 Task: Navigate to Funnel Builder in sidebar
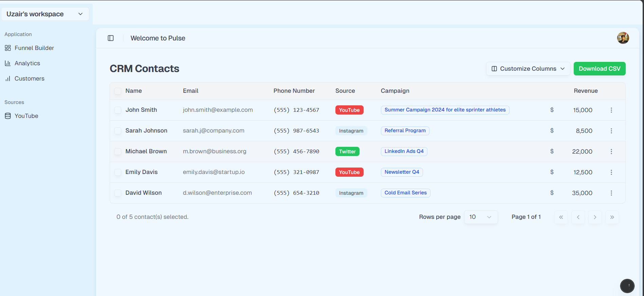coord(34,48)
